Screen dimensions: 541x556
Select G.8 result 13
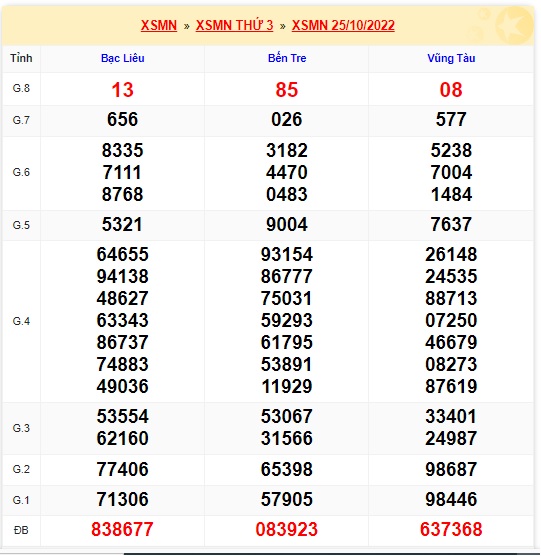(x=123, y=89)
